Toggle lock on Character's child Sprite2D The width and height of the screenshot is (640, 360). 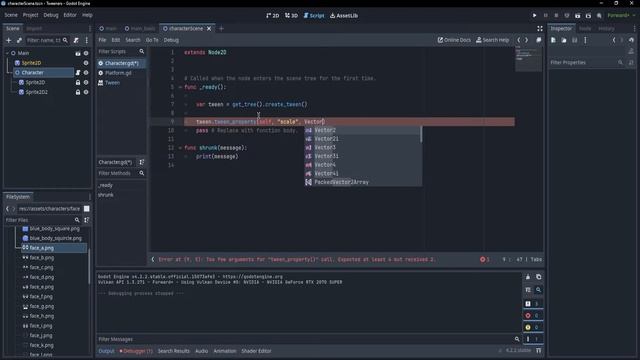78,82
